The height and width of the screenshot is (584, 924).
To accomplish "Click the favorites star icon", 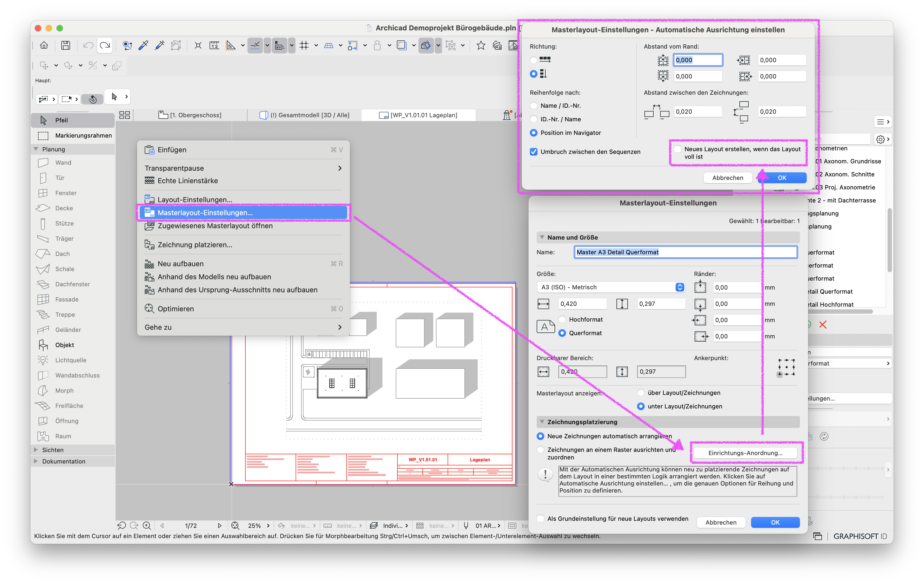I will [480, 45].
